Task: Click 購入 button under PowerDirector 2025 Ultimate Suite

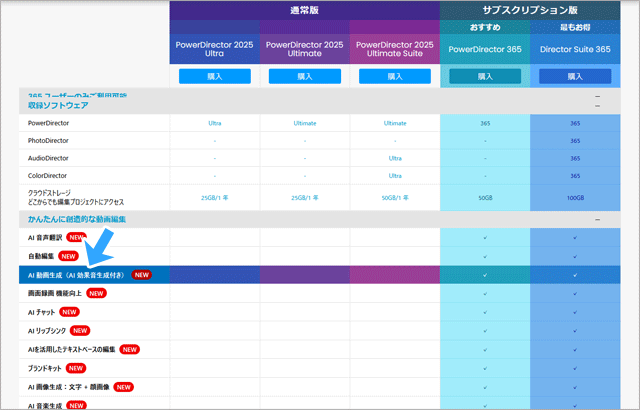Action: tap(395, 76)
